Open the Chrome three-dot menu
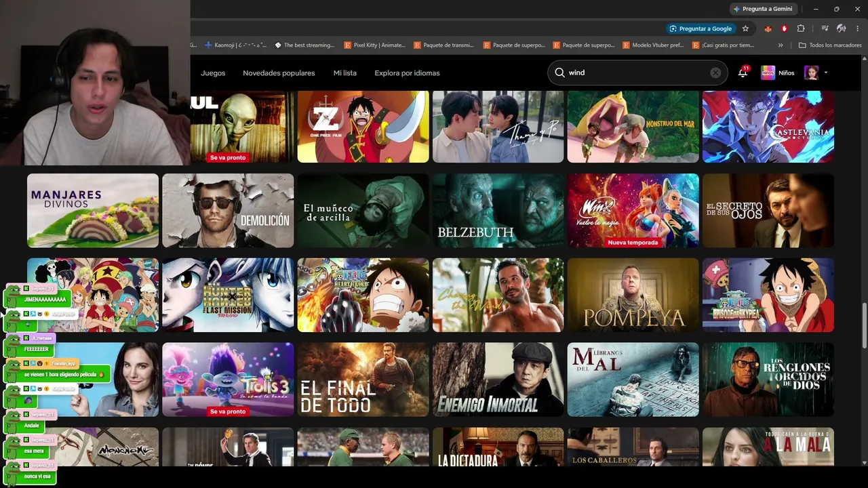This screenshot has width=868, height=488. click(x=858, y=28)
